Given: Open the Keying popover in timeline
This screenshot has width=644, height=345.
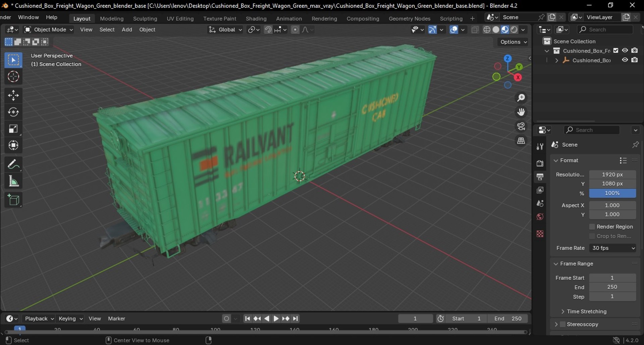Looking at the screenshot, I should [x=70, y=318].
